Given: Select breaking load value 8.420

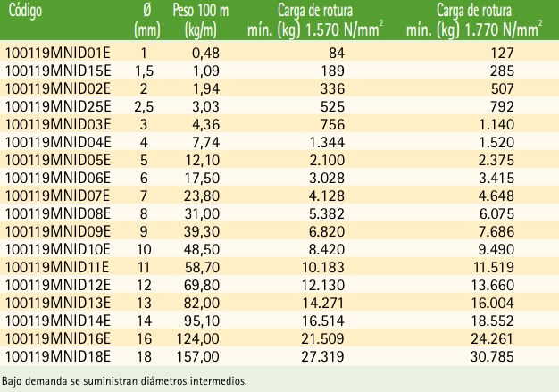Looking at the screenshot, I should [x=327, y=249].
